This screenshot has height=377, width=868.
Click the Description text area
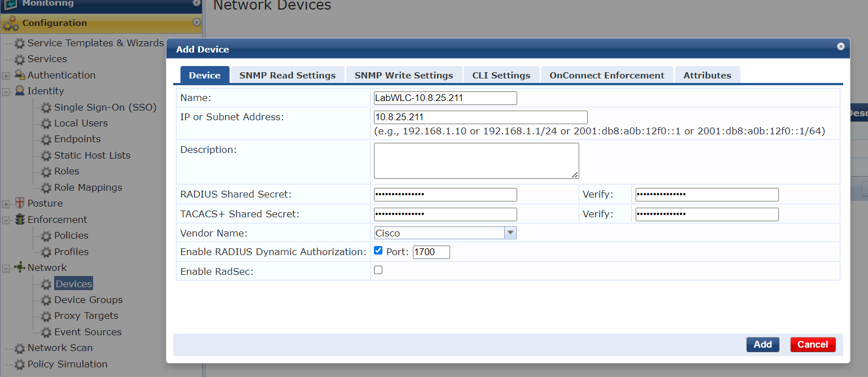click(477, 161)
